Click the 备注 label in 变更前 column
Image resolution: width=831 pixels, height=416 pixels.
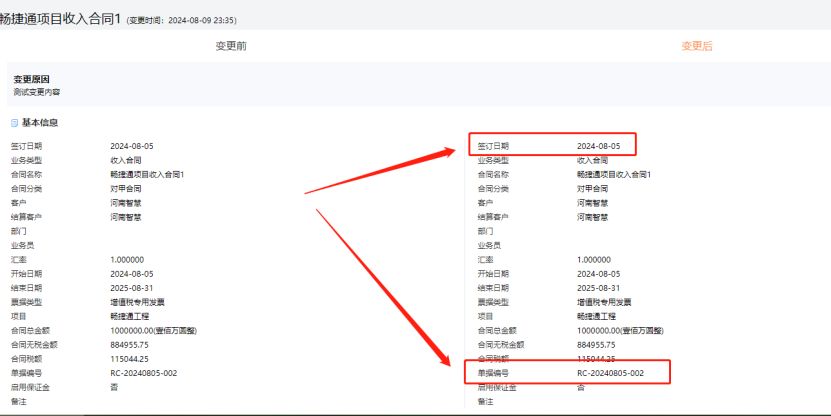19,402
